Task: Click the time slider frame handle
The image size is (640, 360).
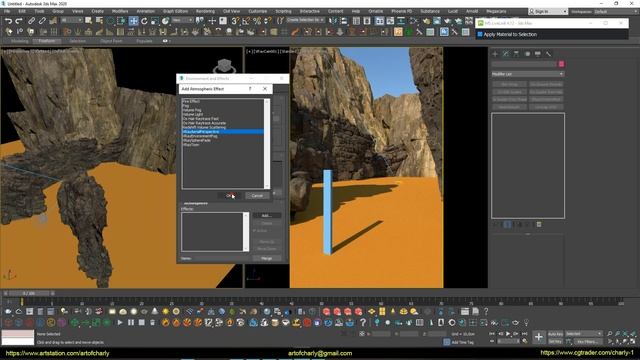Action: click(29, 293)
